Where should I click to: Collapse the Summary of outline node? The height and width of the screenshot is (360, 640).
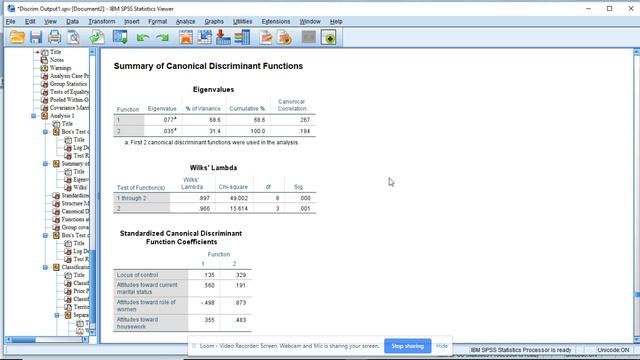[45, 164]
